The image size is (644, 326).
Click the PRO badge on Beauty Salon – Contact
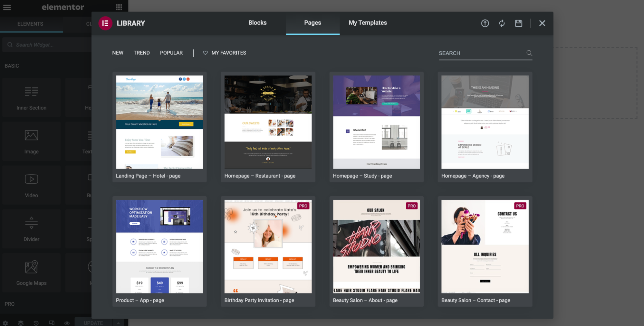coord(520,206)
